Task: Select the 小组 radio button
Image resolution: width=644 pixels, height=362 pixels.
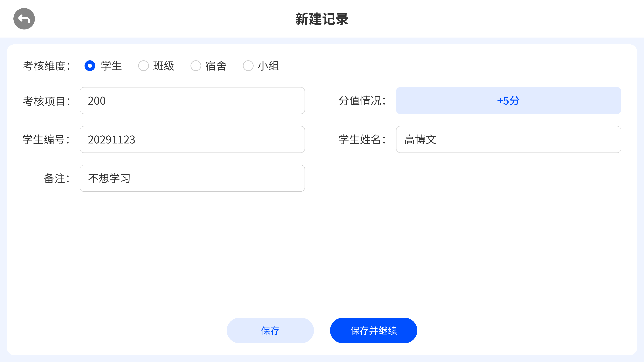Action: point(248,66)
